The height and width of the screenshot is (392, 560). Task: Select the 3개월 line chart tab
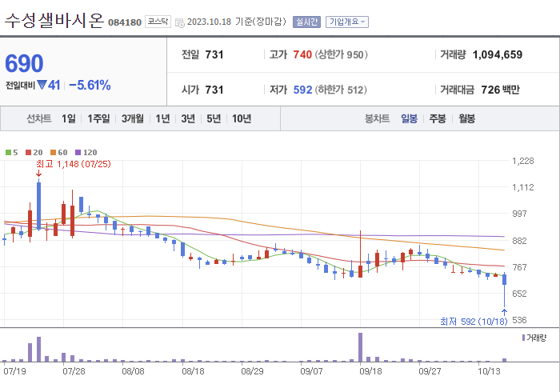133,118
